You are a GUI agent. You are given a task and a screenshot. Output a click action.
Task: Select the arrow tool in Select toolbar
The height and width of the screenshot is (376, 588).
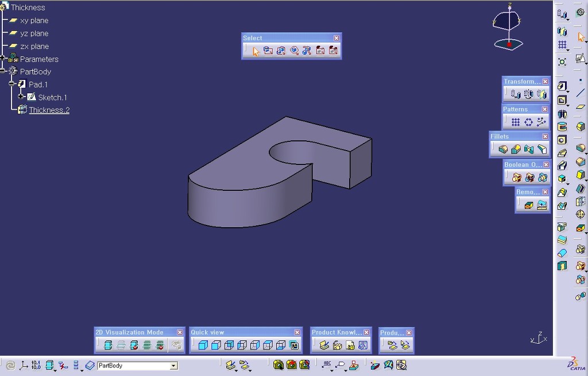tap(256, 51)
